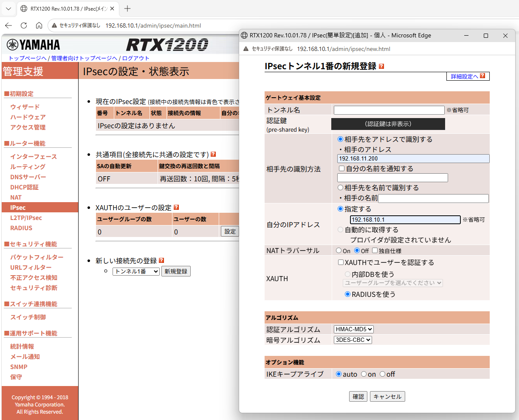Screen dimensions: 519x420
Task: Open RADIUS sidebar item
Action: (21, 228)
